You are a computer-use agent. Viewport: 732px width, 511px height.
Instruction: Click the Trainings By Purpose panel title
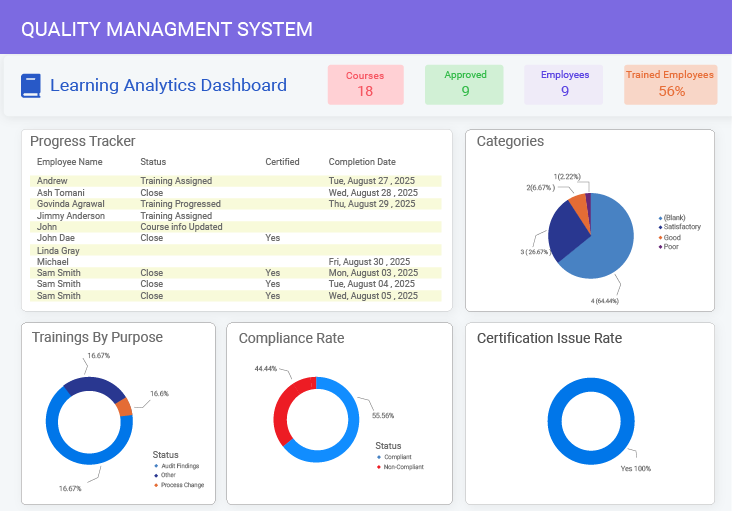[97, 337]
